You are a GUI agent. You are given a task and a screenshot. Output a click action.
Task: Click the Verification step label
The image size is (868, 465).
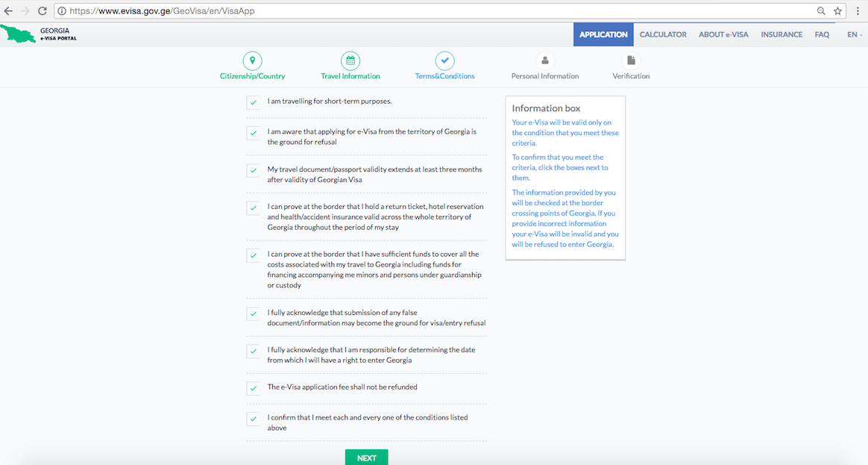pos(631,76)
